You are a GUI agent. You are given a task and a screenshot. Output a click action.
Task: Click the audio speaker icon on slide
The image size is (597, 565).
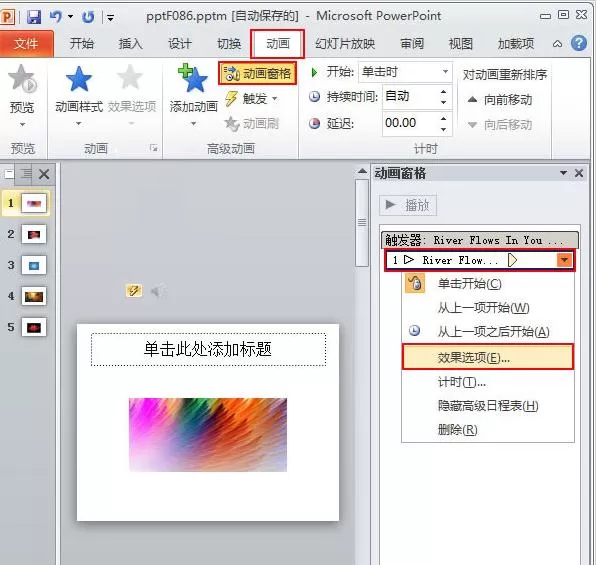(158, 291)
